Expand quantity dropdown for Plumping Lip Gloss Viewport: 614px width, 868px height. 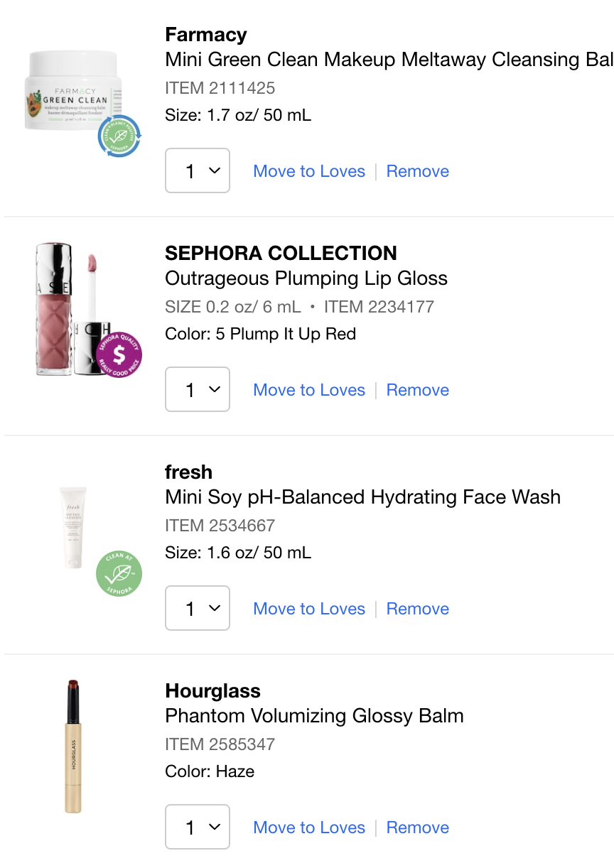click(x=198, y=389)
